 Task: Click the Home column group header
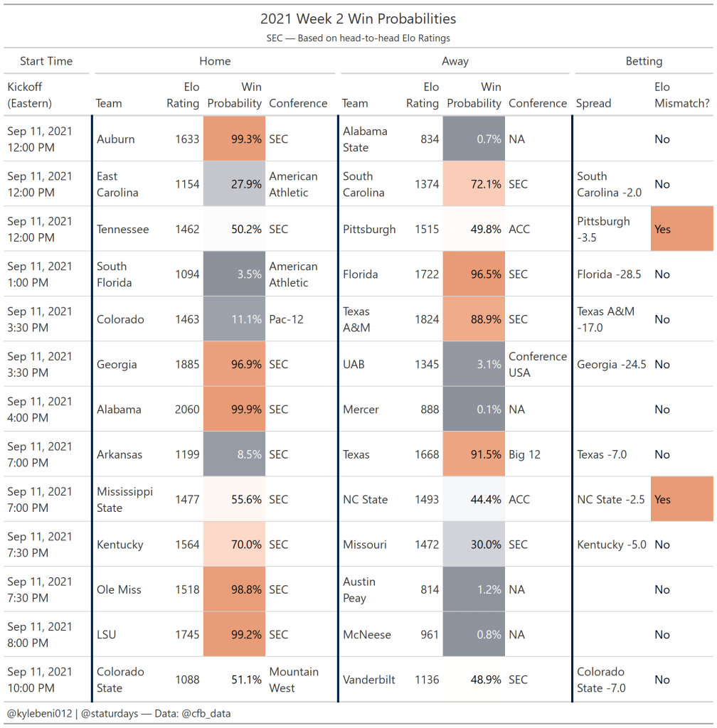point(215,61)
